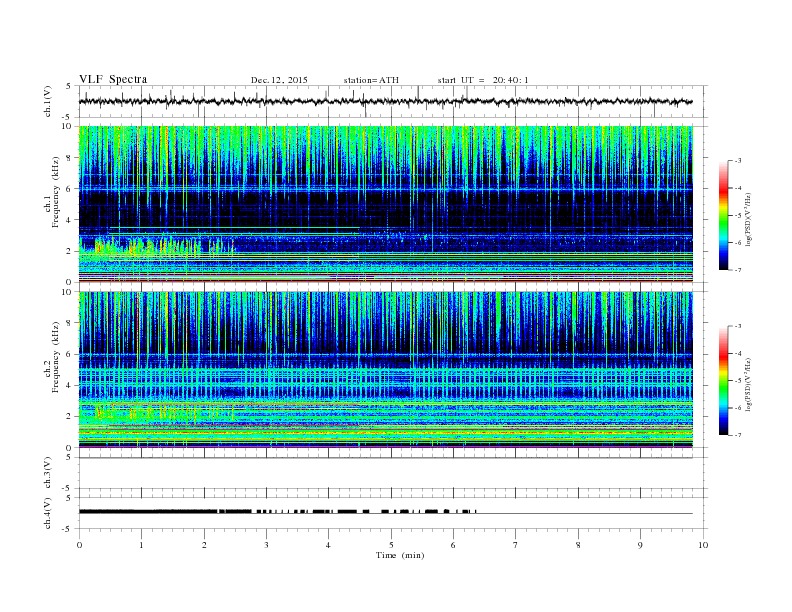792x612 pixels.
Task: Click the ch.2 color scale bar
Action: pos(723,381)
